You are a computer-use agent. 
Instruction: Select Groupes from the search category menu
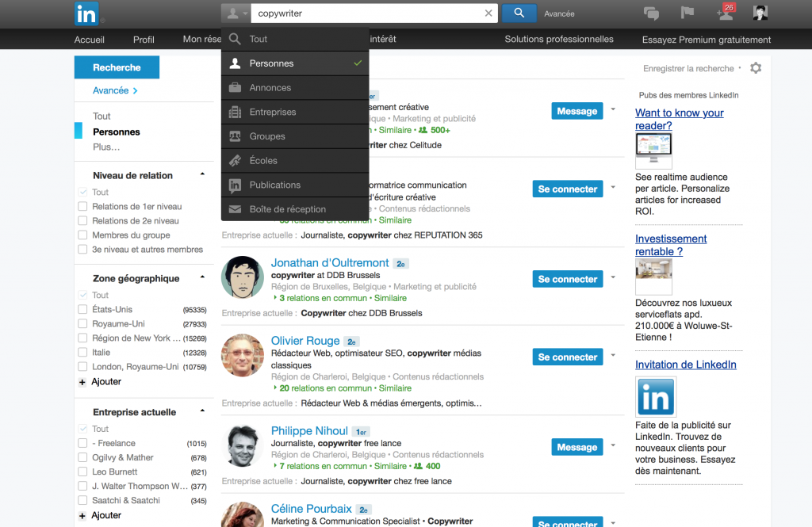coord(267,136)
